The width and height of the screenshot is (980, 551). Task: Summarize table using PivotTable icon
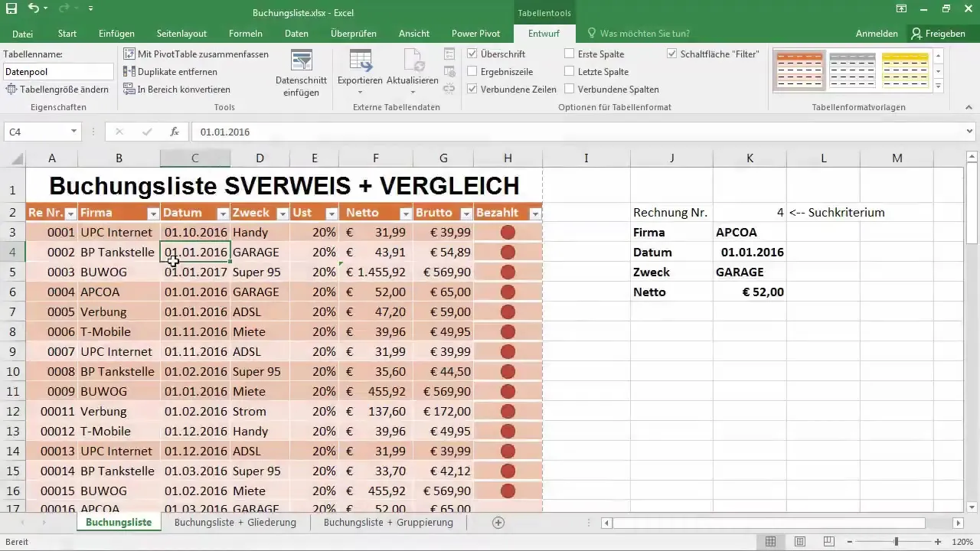pyautogui.click(x=129, y=54)
